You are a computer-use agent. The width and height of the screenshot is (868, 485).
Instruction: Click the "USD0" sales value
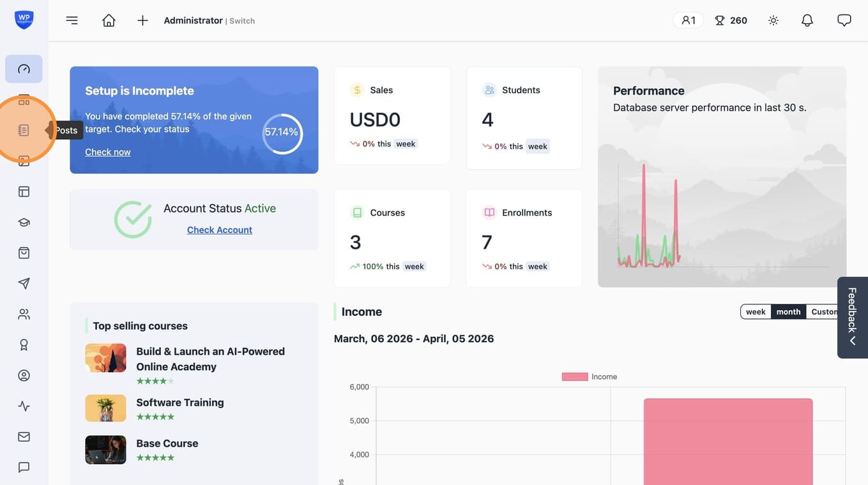click(x=375, y=119)
